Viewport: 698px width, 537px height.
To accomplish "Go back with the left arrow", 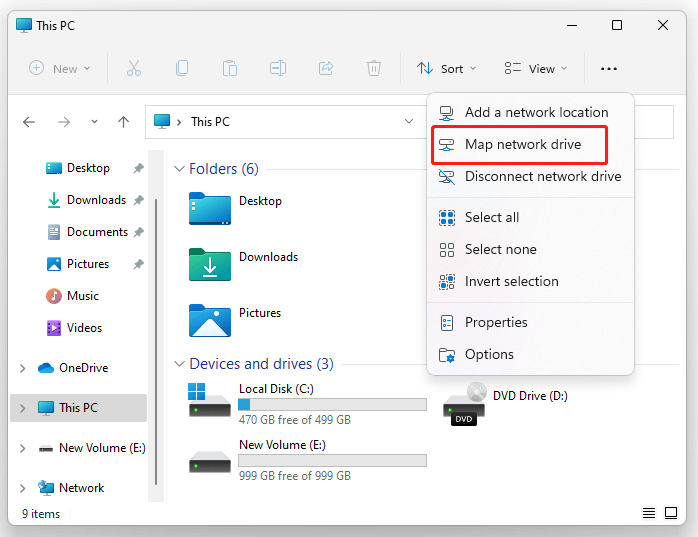I will click(29, 122).
